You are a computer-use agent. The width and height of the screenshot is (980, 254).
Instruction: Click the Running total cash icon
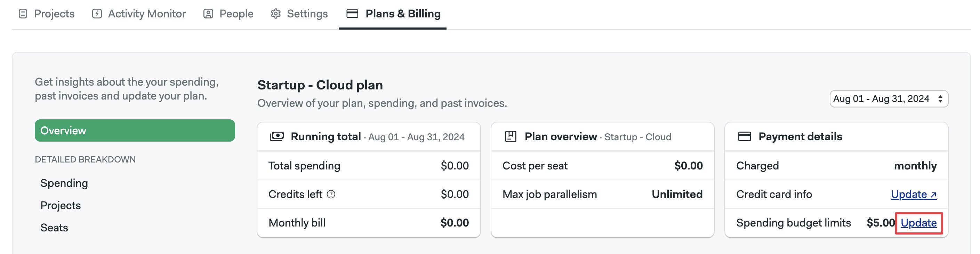point(276,136)
